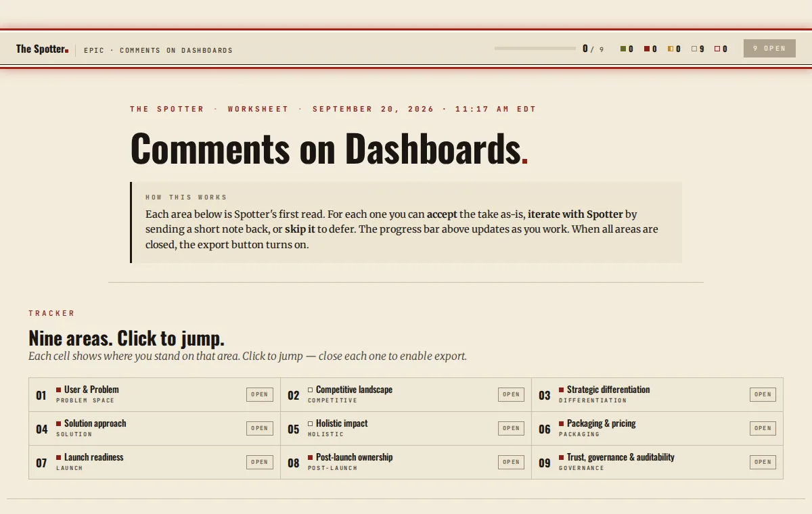Click the empty marker beside Competitive landscape
This screenshot has width=812, height=514.
tap(311, 390)
